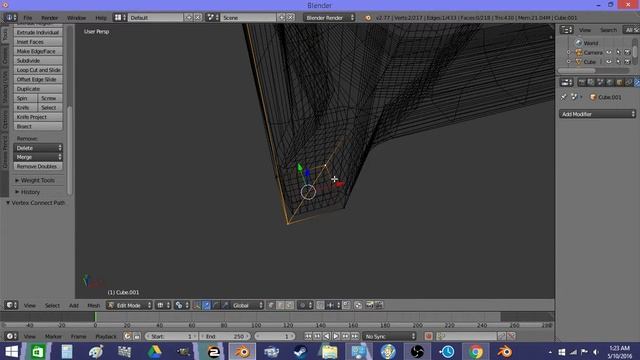Click the timeline End frame field
Image resolution: width=640 pixels, height=360 pixels.
click(225, 336)
